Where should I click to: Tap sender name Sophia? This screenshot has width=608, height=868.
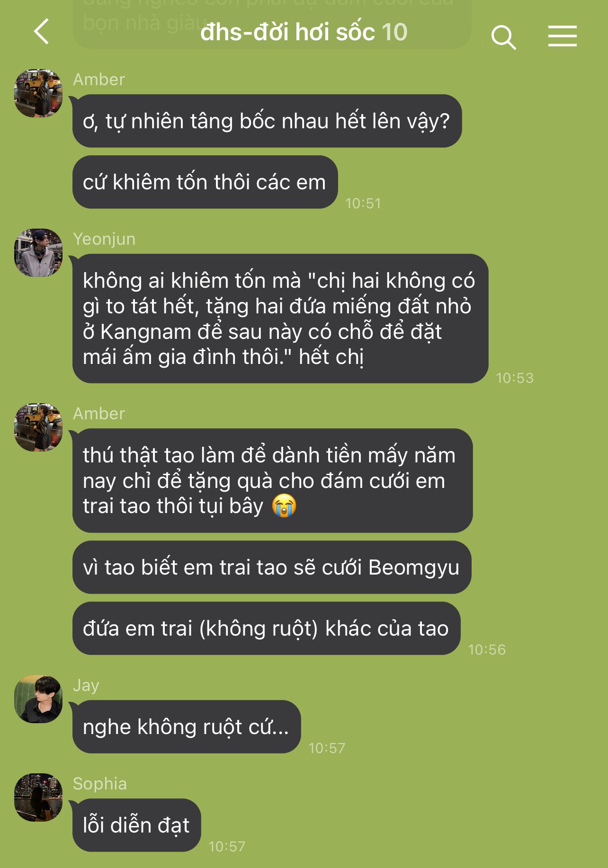tap(100, 784)
